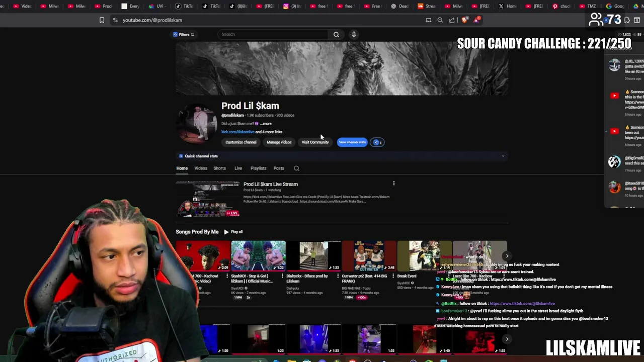
Task: Select the Dead browser tab
Action: coord(399,6)
